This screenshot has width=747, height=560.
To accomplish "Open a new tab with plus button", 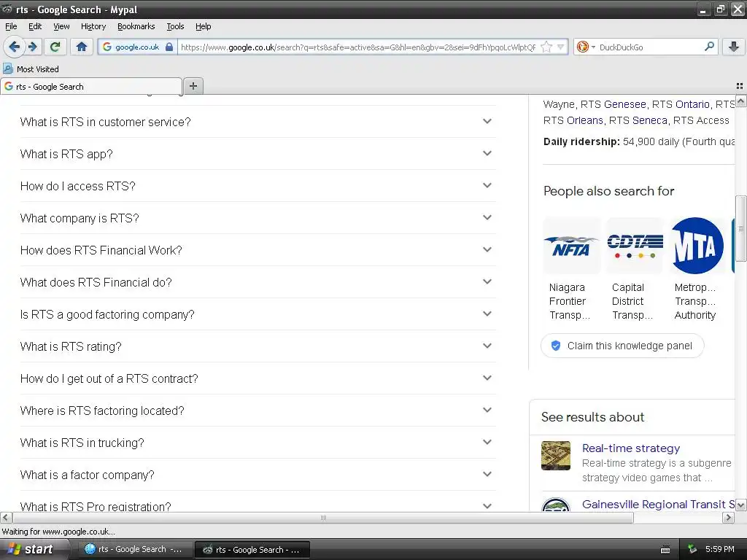I will (x=193, y=86).
